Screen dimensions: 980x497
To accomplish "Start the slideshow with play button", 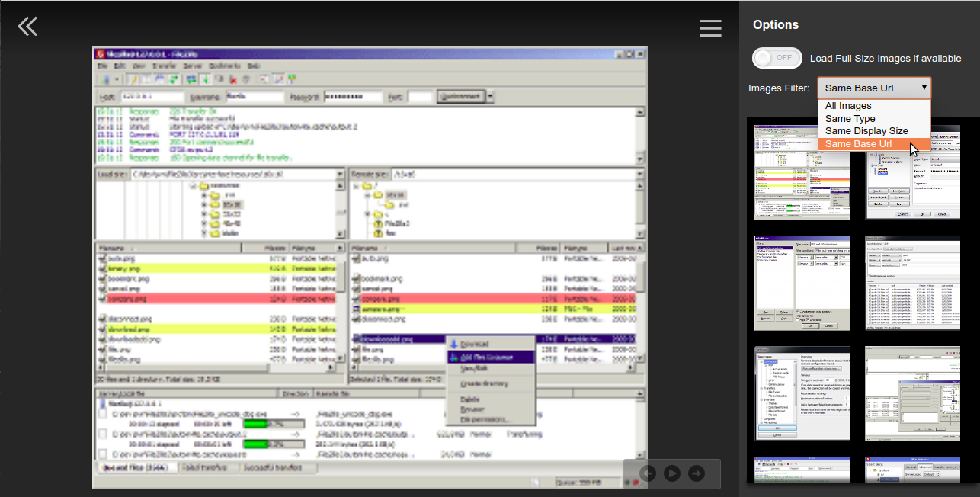I will [672, 473].
